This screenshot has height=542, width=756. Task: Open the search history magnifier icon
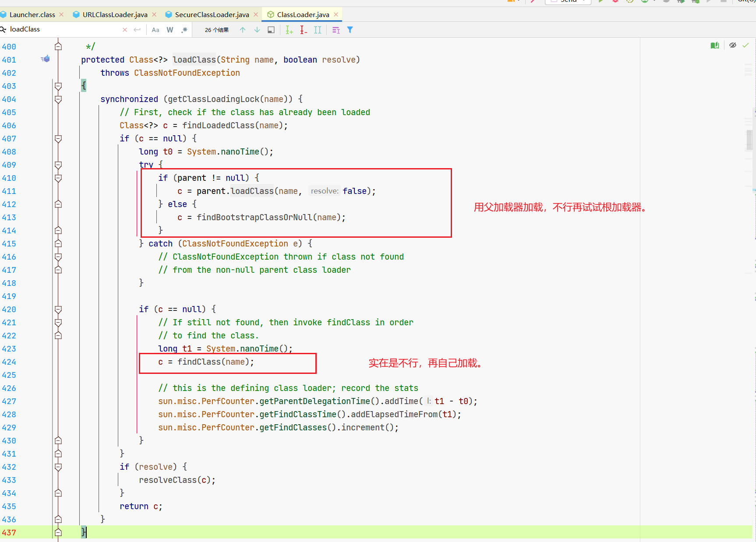click(3, 29)
